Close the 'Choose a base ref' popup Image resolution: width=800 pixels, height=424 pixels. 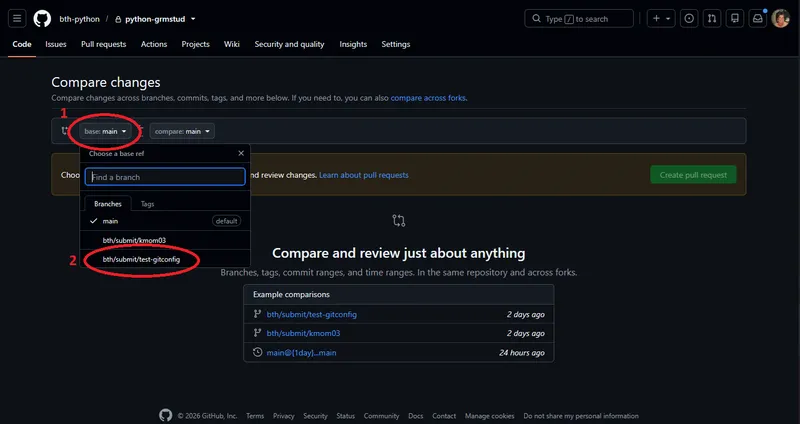click(x=241, y=153)
